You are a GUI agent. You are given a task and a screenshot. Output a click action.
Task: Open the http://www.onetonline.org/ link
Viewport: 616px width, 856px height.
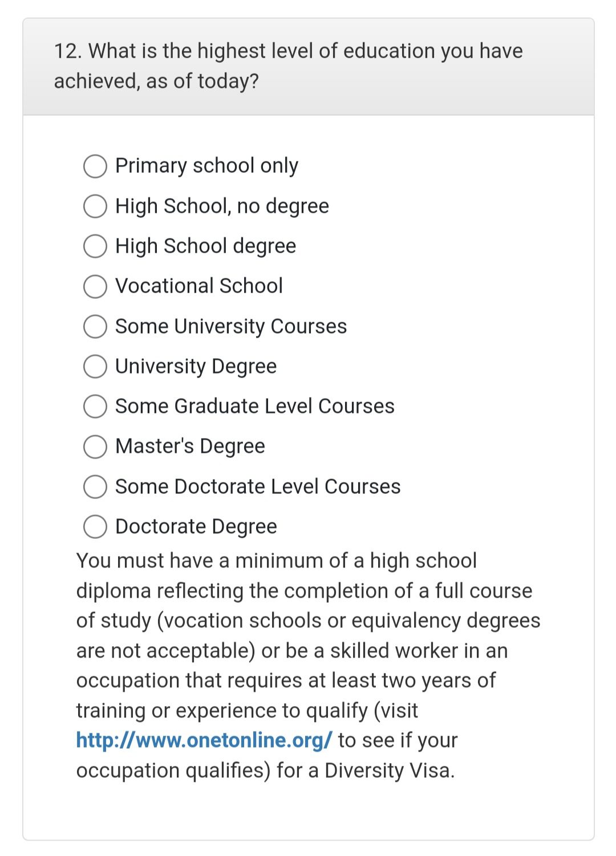pos(204,740)
